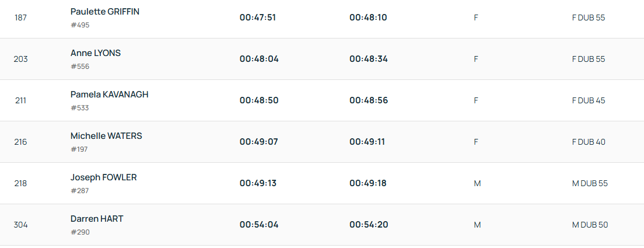Open Paulette GRIFFIN's result entry
644x248 pixels.
(105, 12)
